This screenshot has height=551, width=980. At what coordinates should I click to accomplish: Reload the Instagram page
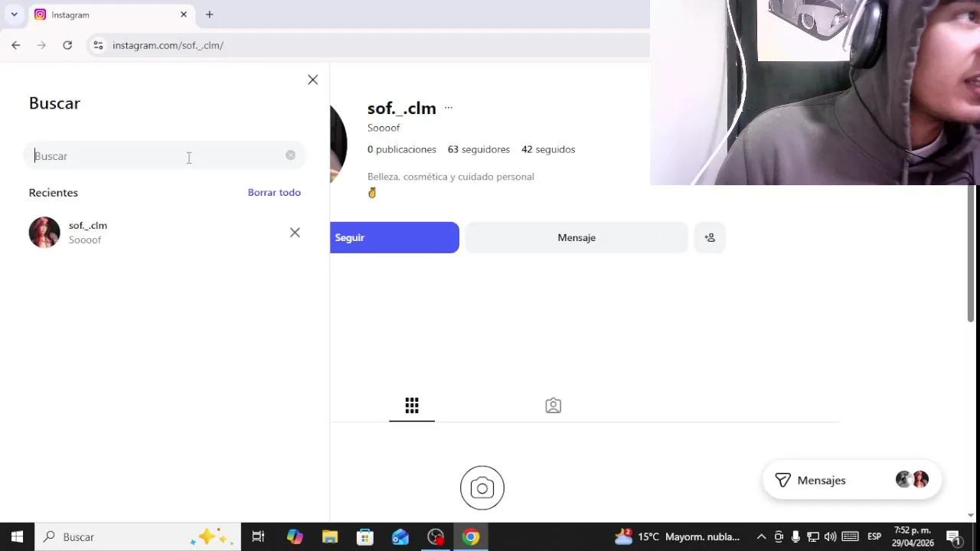pyautogui.click(x=67, y=45)
